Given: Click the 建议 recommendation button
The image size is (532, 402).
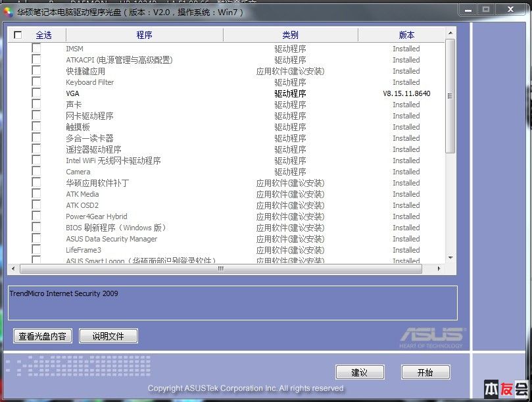Looking at the screenshot, I should click(360, 372).
